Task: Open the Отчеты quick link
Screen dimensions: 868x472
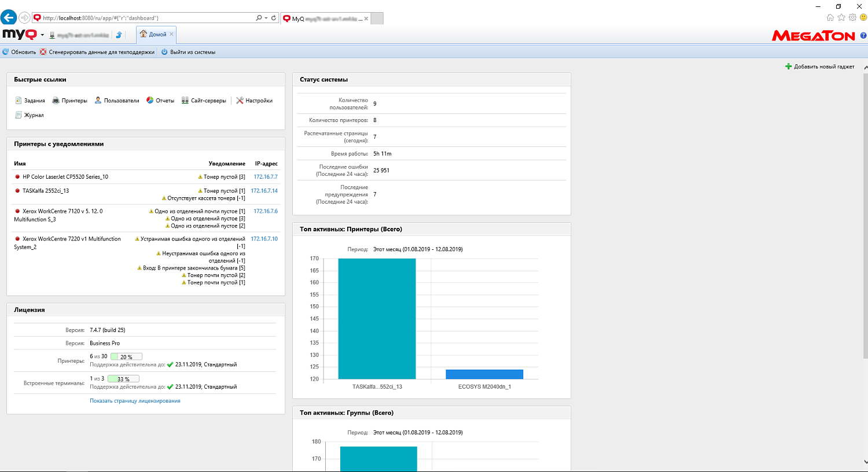Action: [x=160, y=101]
